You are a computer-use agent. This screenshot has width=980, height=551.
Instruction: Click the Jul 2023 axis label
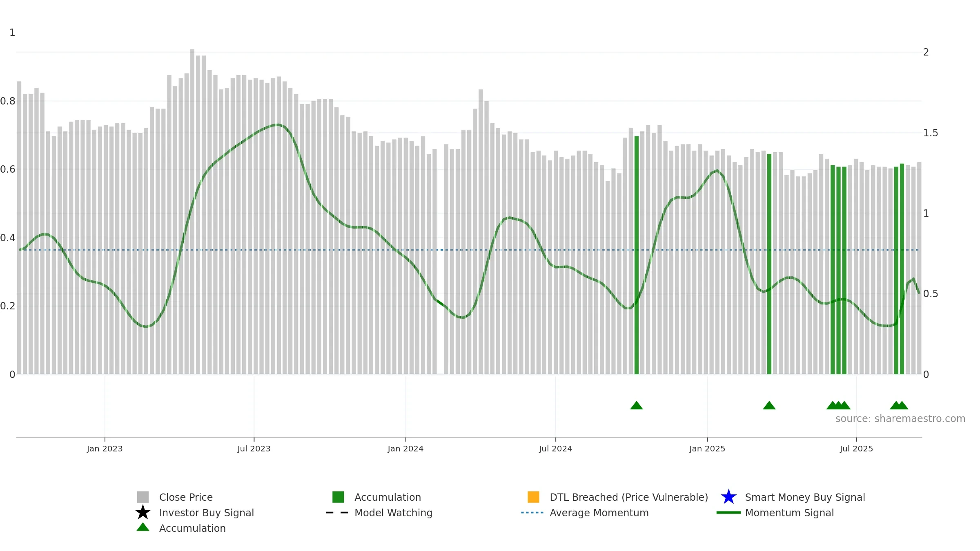click(254, 449)
